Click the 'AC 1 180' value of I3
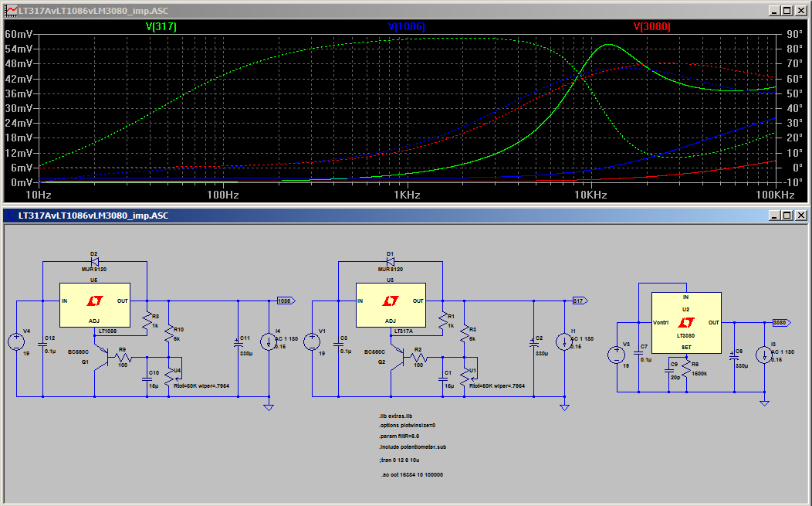812x506 pixels. tap(783, 352)
